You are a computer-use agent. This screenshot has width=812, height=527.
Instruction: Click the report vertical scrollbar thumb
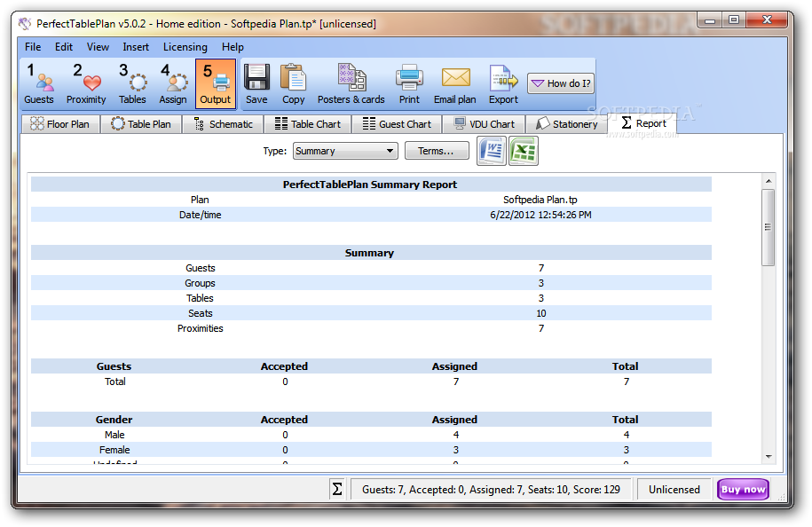click(x=769, y=227)
